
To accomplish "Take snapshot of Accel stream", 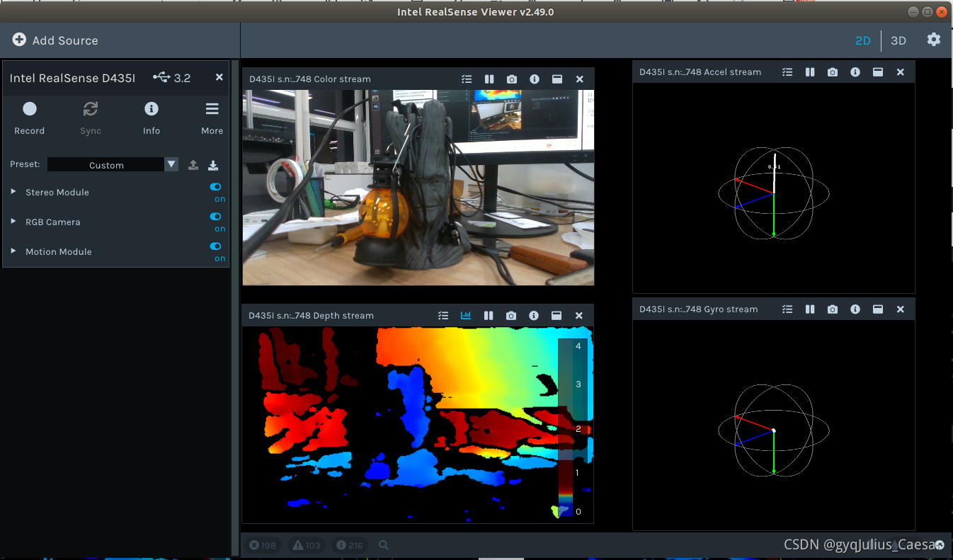I will click(833, 72).
